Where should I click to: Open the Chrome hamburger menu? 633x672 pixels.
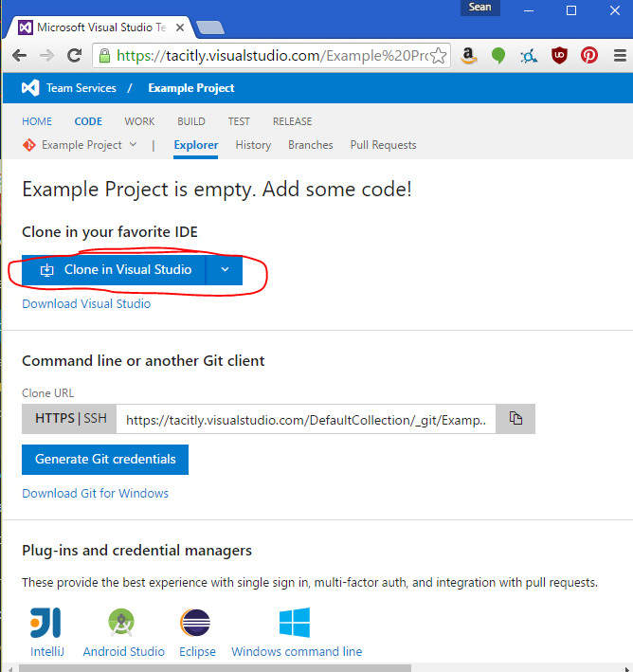coord(616,55)
